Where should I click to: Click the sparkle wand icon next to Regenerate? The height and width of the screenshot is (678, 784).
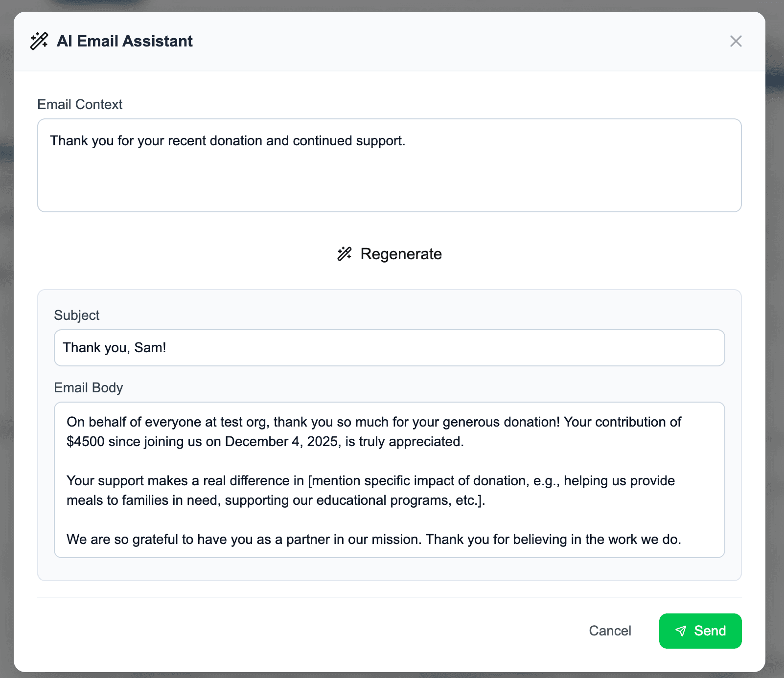coord(345,254)
